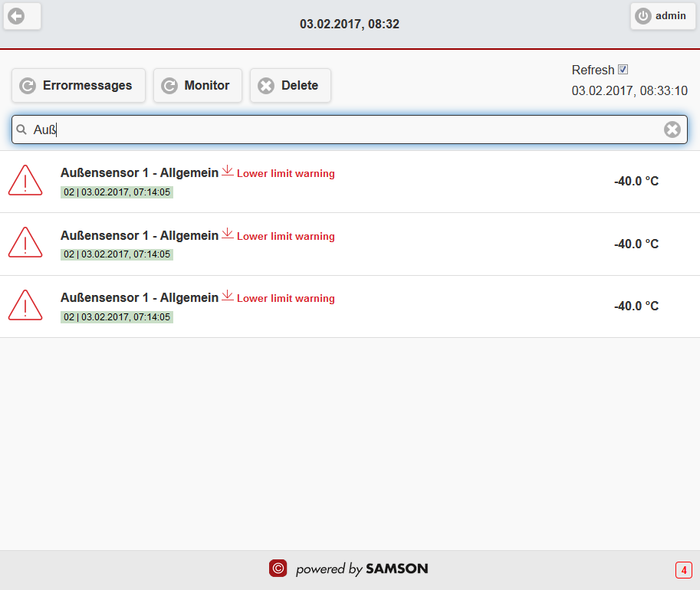700x590 pixels.
Task: Click the magnifier icon in the search box
Action: pos(22,129)
